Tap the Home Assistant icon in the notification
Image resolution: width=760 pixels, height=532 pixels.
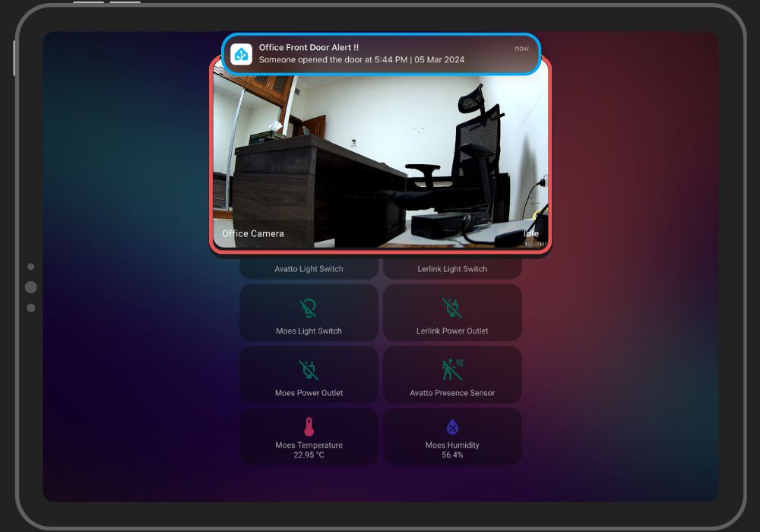click(x=242, y=54)
